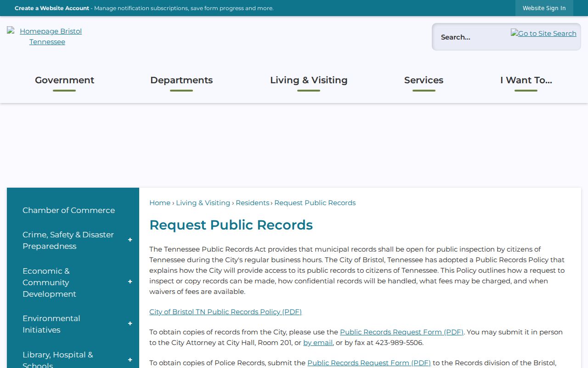Open City of Bristol TN Public Records Policy PDF

click(x=226, y=312)
